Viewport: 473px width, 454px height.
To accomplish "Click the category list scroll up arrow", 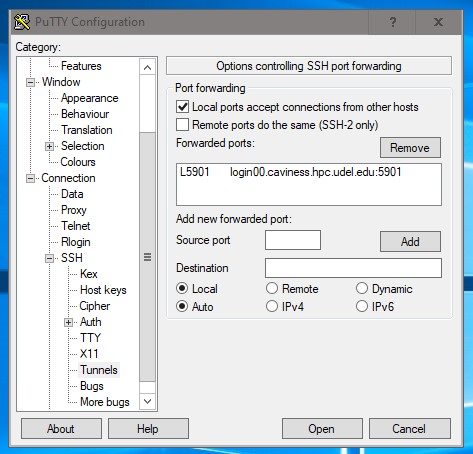I will 147,68.
